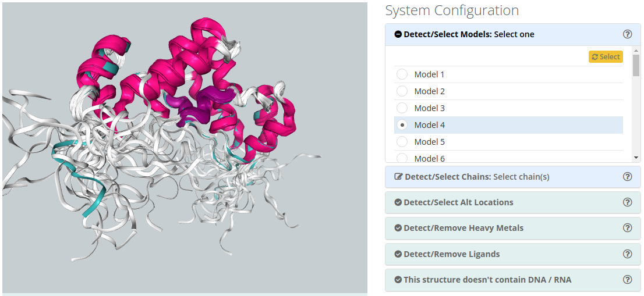Open the Detect/Remove Ligands panel
The width and height of the screenshot is (644, 296).
[452, 254]
